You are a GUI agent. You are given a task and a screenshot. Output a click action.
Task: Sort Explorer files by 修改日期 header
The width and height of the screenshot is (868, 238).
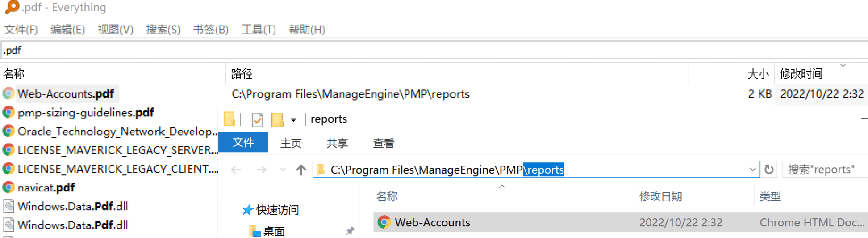coord(660,196)
